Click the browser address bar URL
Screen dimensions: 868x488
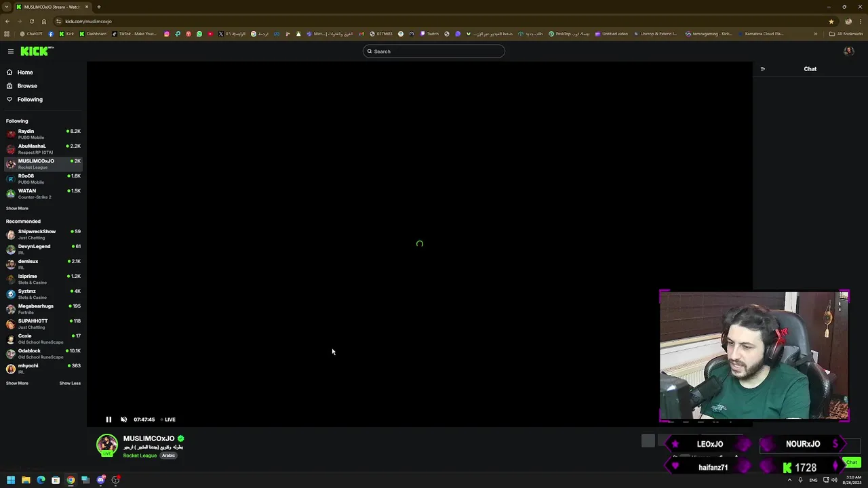88,22
